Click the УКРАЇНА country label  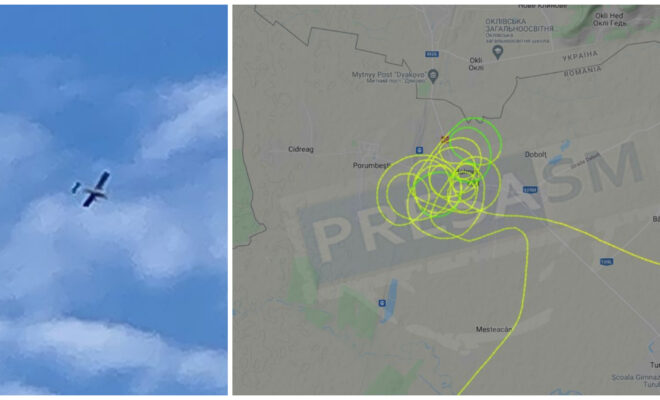580,56
